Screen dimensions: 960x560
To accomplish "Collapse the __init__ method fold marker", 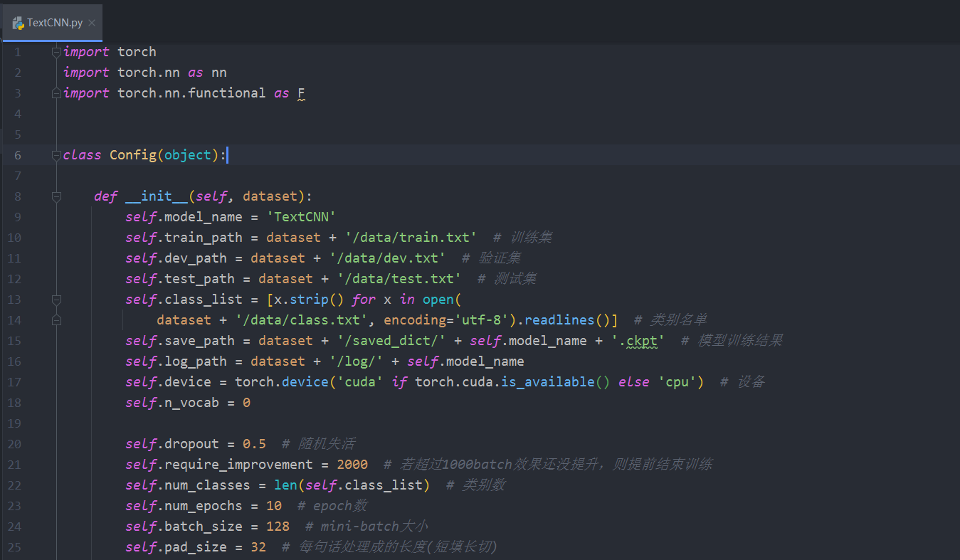I will coord(56,196).
